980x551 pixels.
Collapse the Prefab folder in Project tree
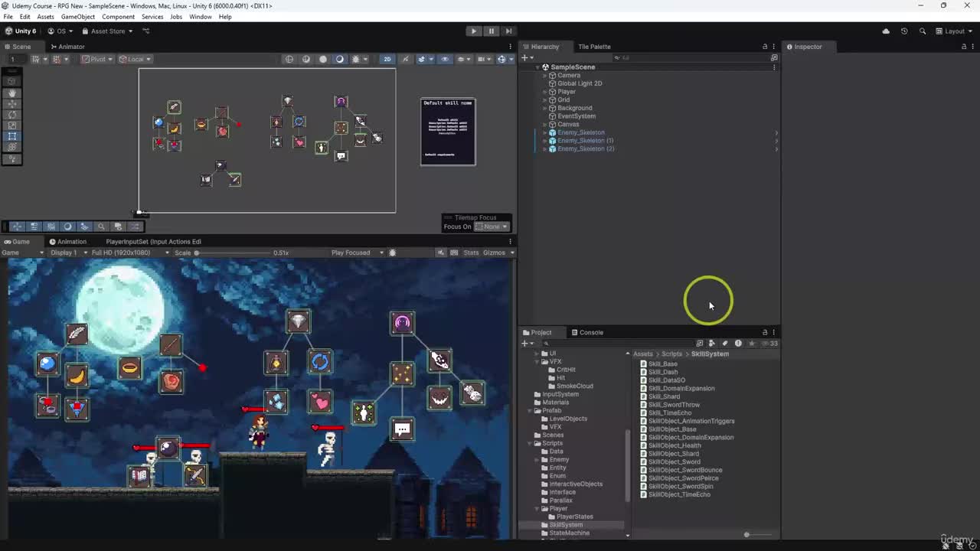coord(528,411)
